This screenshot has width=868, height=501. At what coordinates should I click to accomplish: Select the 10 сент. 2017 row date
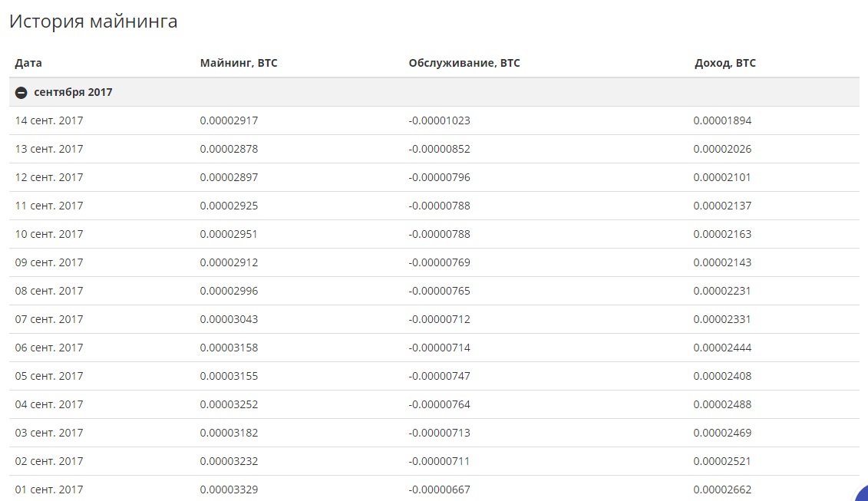[x=49, y=234]
